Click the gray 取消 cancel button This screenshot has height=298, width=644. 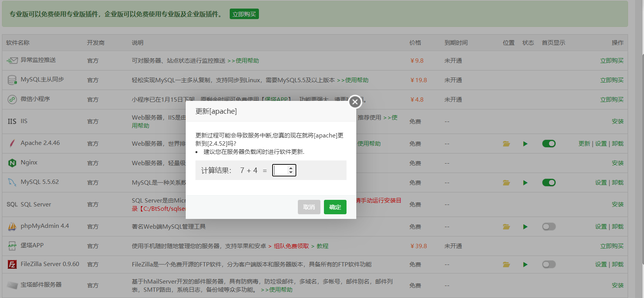pyautogui.click(x=309, y=207)
